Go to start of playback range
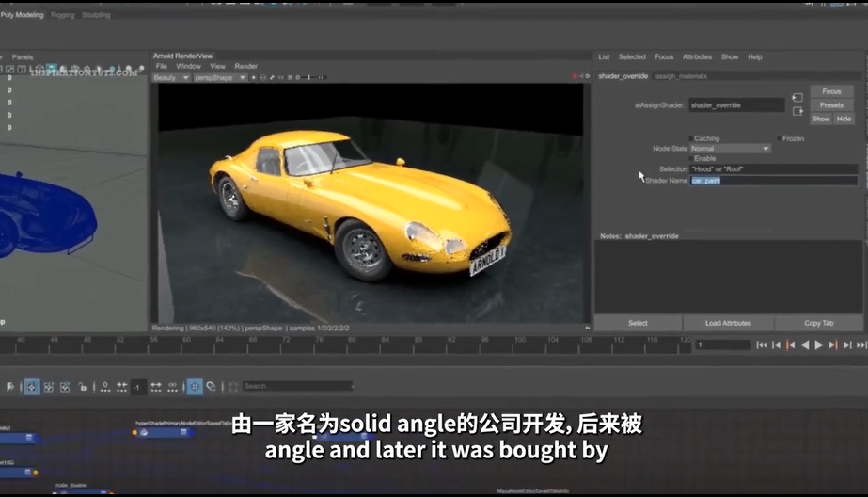 (x=762, y=345)
